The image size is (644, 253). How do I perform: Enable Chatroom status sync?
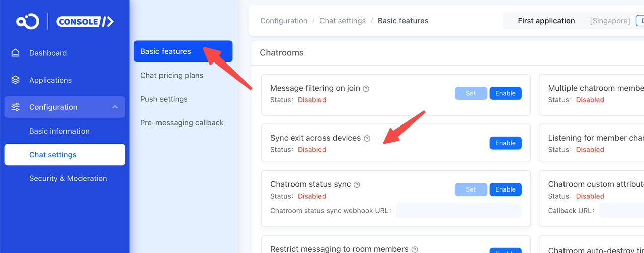[x=505, y=189]
